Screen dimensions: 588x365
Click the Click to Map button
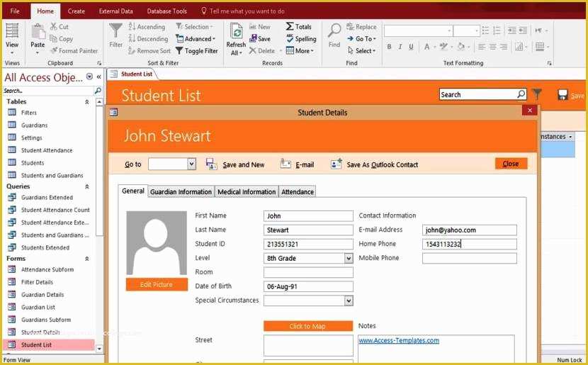[x=307, y=326]
